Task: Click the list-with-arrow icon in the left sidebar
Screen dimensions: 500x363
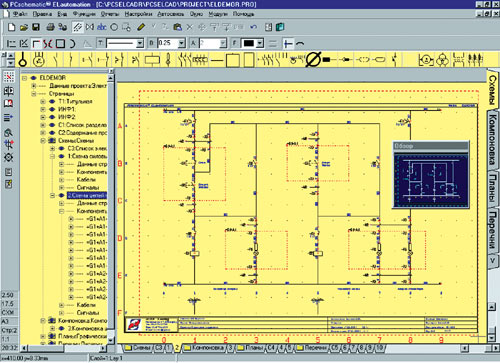Action: pos(8,117)
